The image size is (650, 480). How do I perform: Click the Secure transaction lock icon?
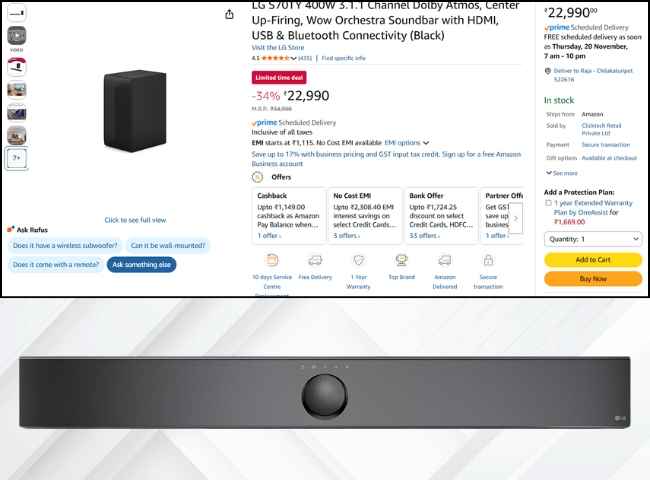click(x=488, y=260)
